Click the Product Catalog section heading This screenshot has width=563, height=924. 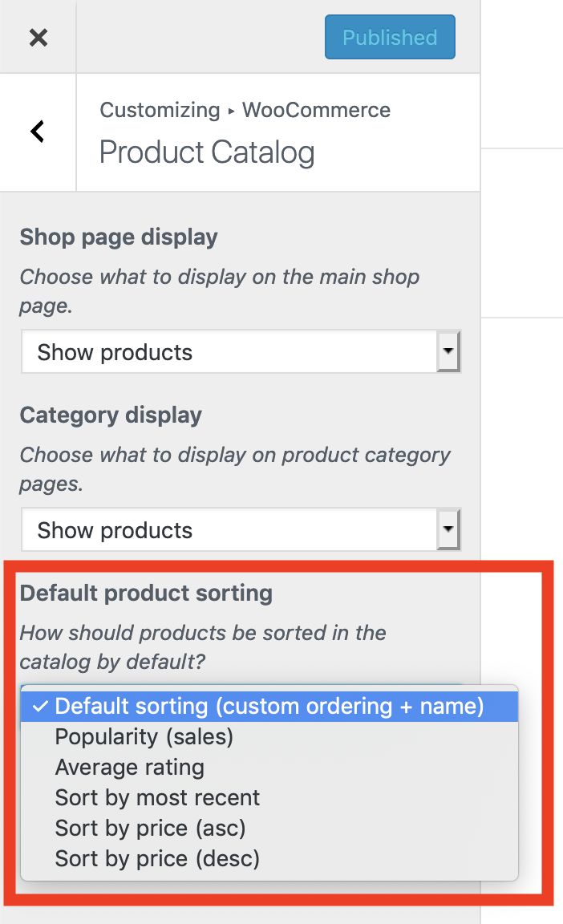click(x=206, y=152)
